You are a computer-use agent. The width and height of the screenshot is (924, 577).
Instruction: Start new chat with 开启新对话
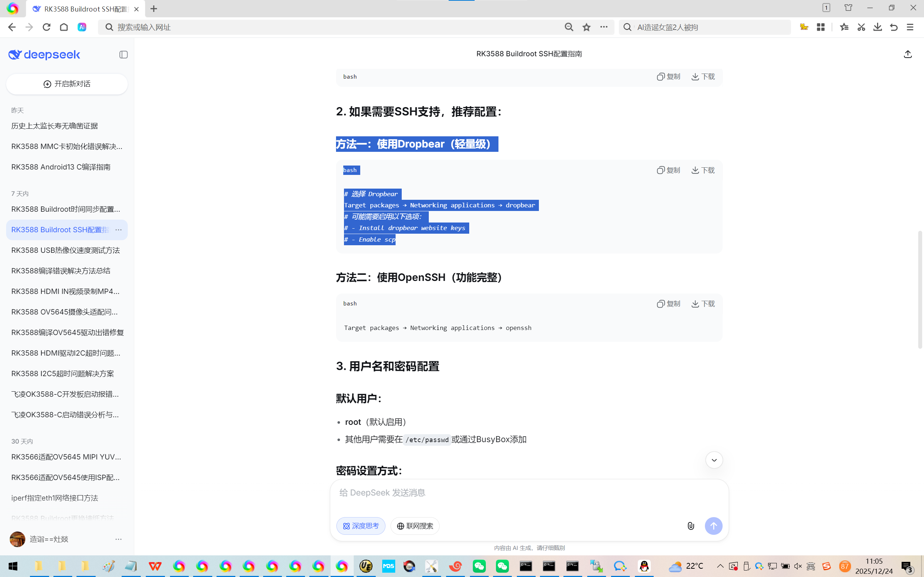[x=67, y=84]
